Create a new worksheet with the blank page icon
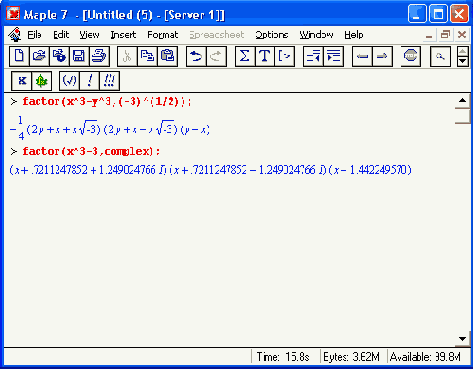 click(19, 56)
